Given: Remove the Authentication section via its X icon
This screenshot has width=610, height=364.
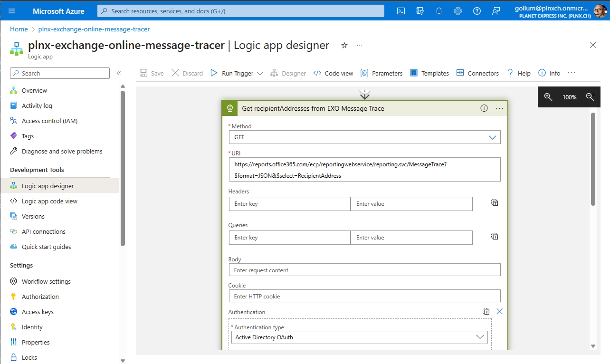Looking at the screenshot, I should point(499,311).
